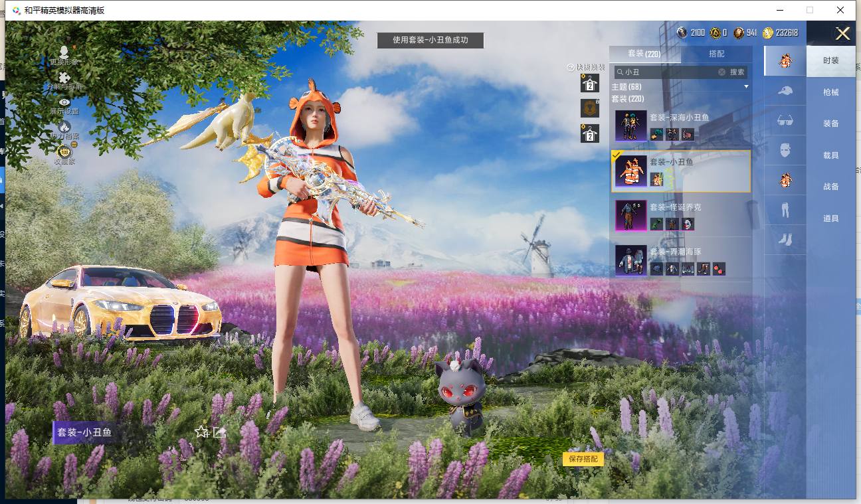
Task: Click the bronze coin icon beside 941
Action: (739, 33)
